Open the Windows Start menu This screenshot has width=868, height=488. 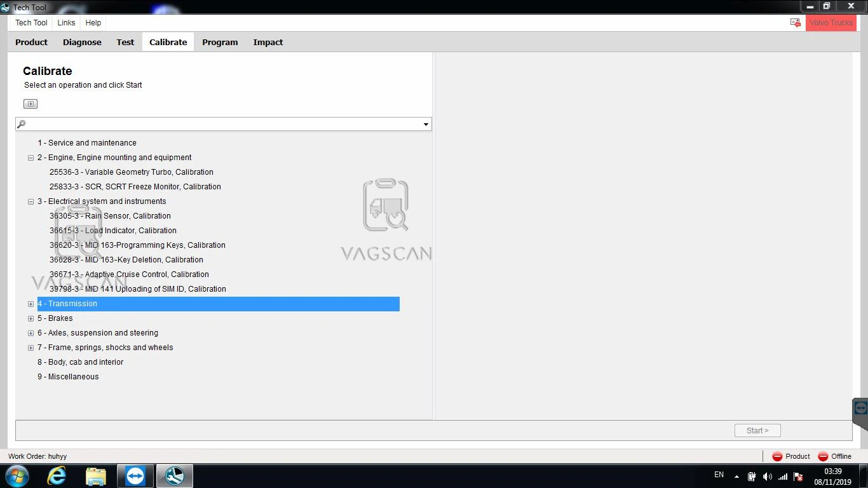tap(17, 476)
